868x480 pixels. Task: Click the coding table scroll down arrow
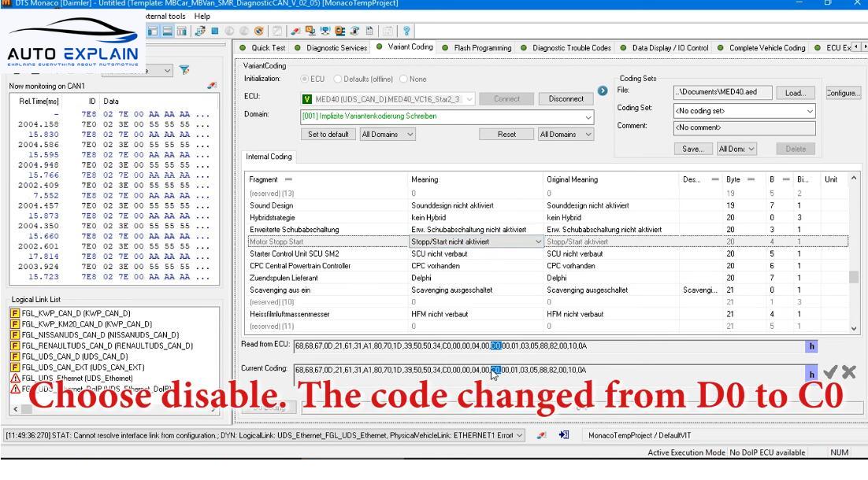[854, 328]
